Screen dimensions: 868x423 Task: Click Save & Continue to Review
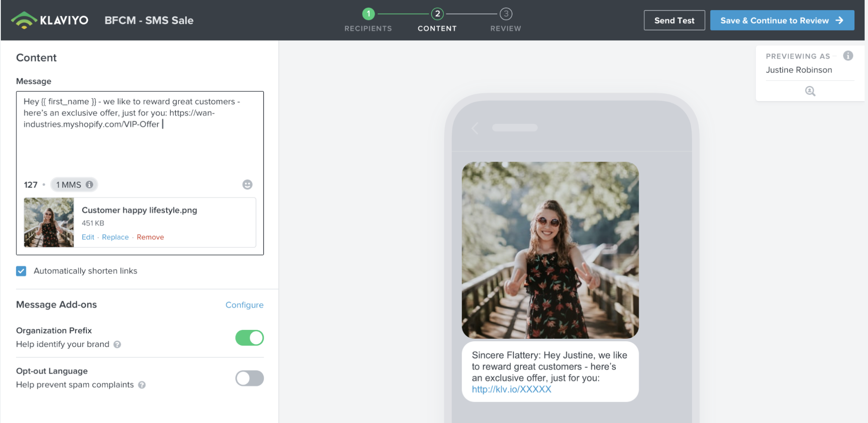point(782,20)
